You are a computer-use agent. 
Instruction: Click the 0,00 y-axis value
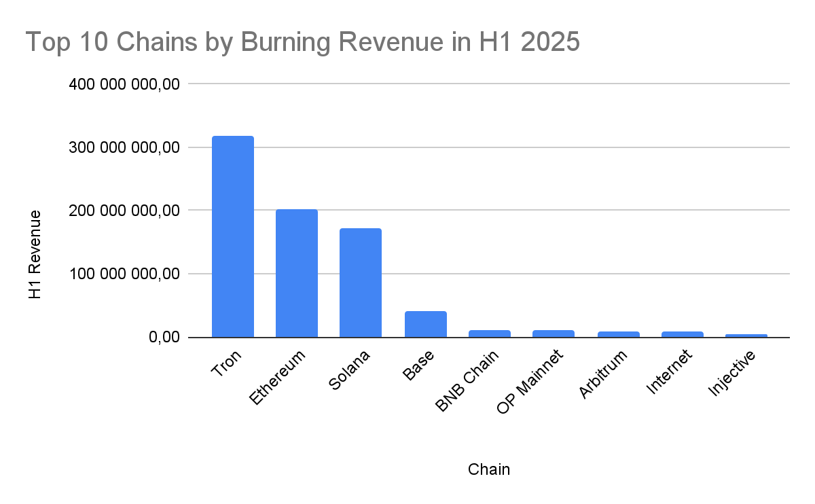164,338
